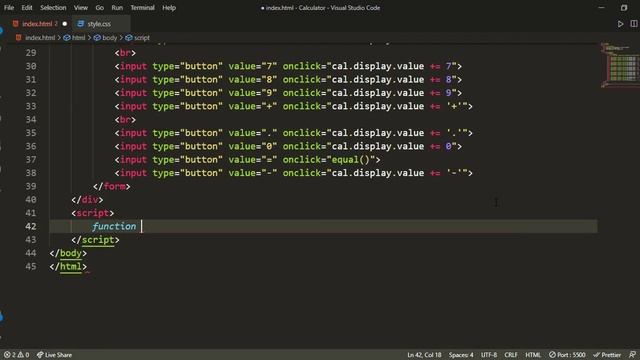640x360 pixels.
Task: Click the unsaved dot on index.html tab
Action: [64, 24]
